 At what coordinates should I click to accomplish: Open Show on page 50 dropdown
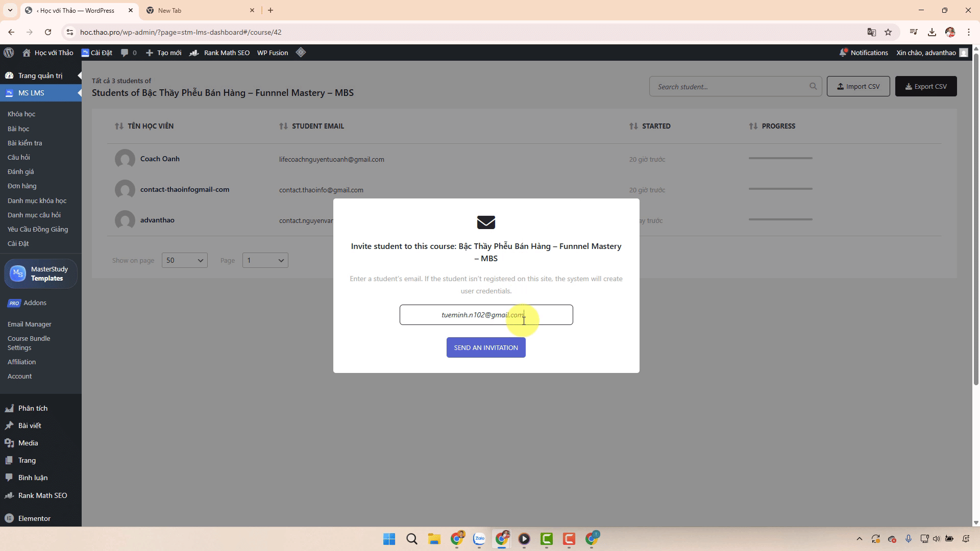[184, 260]
